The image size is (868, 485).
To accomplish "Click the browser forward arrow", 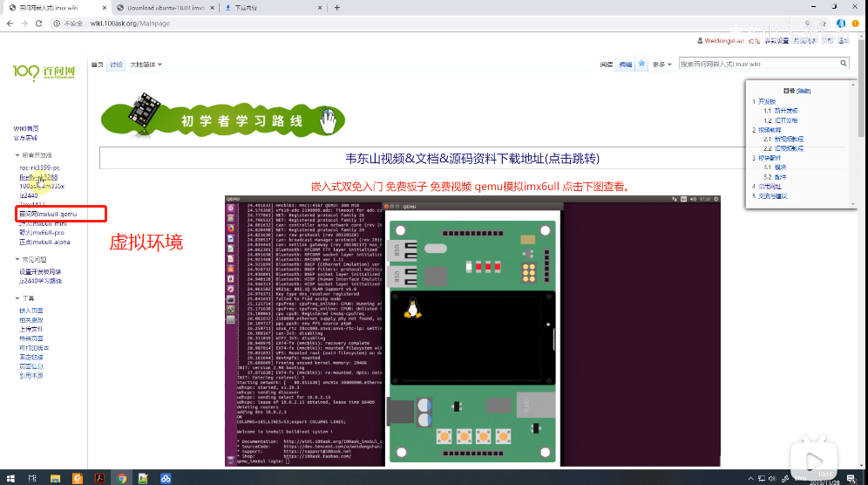I will point(24,24).
